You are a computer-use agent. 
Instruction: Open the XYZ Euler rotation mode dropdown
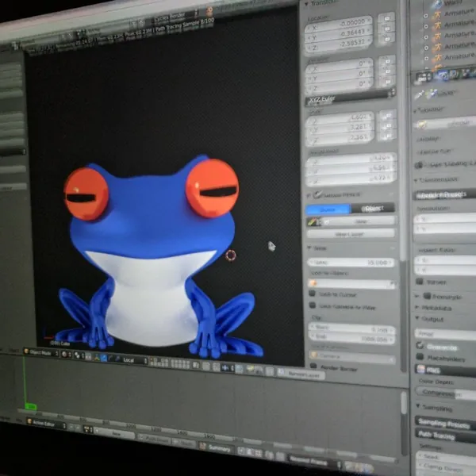tap(350, 98)
